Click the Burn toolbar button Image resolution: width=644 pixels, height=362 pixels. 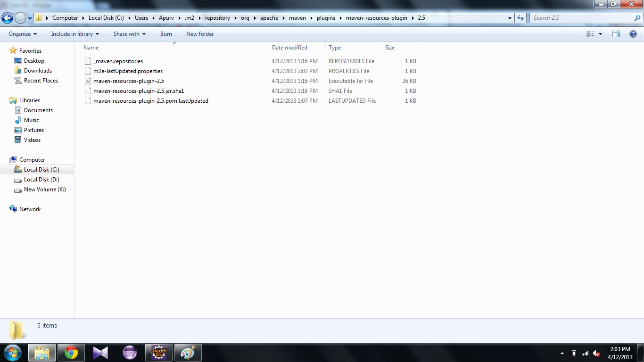click(x=166, y=34)
